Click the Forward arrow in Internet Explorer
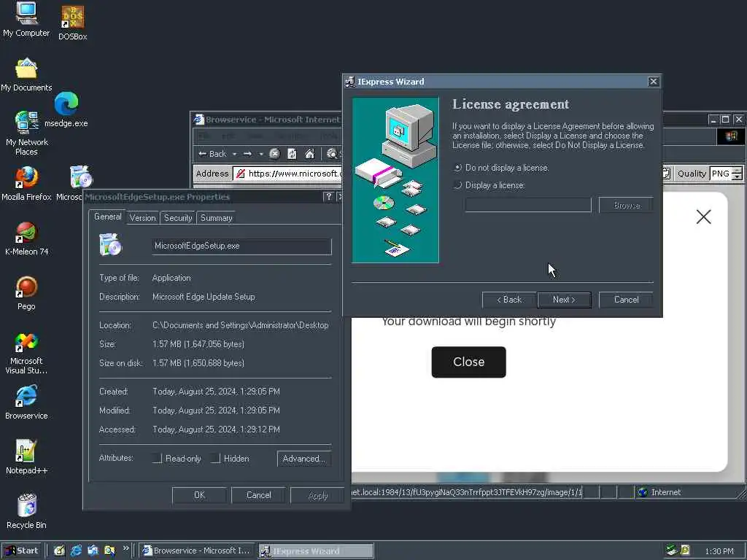The image size is (747, 560). [x=247, y=154]
